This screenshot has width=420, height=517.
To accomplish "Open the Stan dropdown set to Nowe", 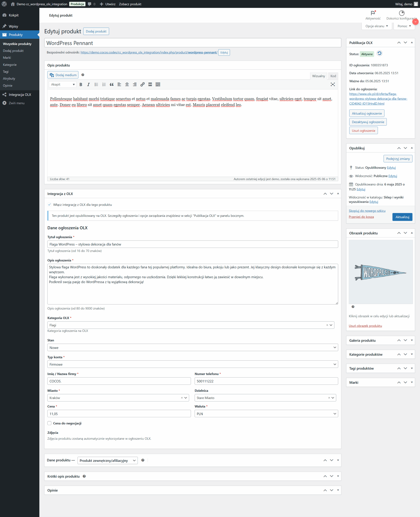I will 193,348.
